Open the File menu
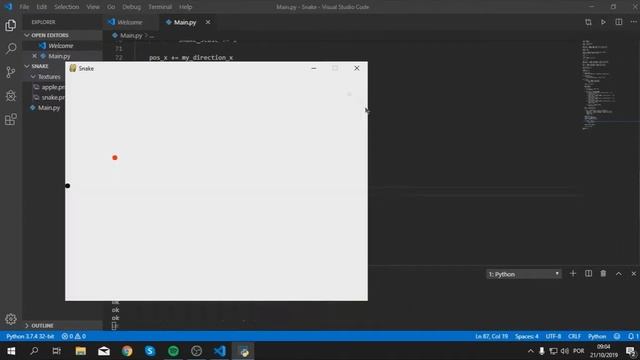Screen dimensions: 640x360 click(x=24, y=7)
